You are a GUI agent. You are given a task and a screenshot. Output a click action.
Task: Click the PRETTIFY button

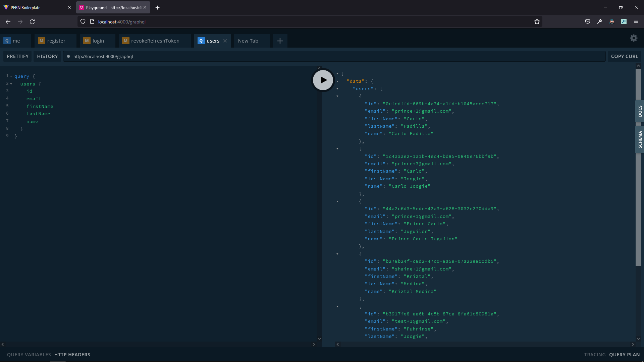pos(17,56)
